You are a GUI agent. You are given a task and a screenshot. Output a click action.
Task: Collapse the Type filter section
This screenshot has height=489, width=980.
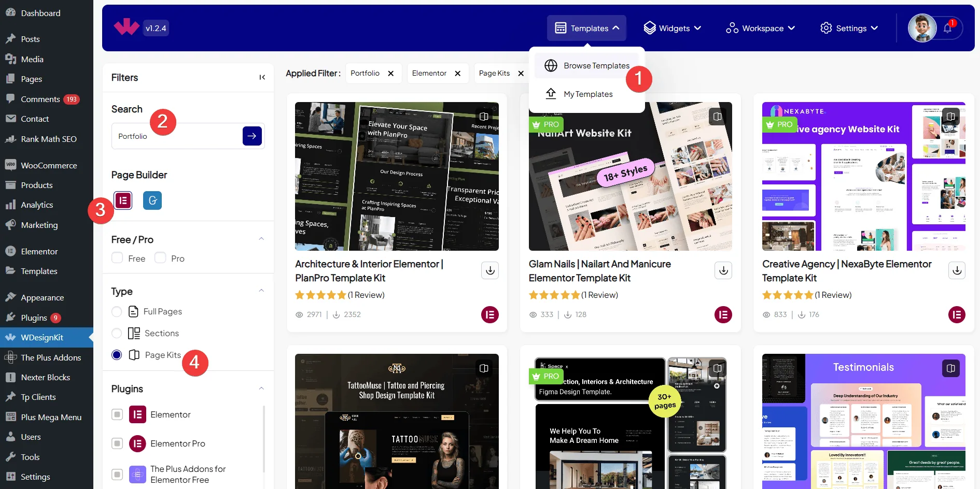click(262, 290)
